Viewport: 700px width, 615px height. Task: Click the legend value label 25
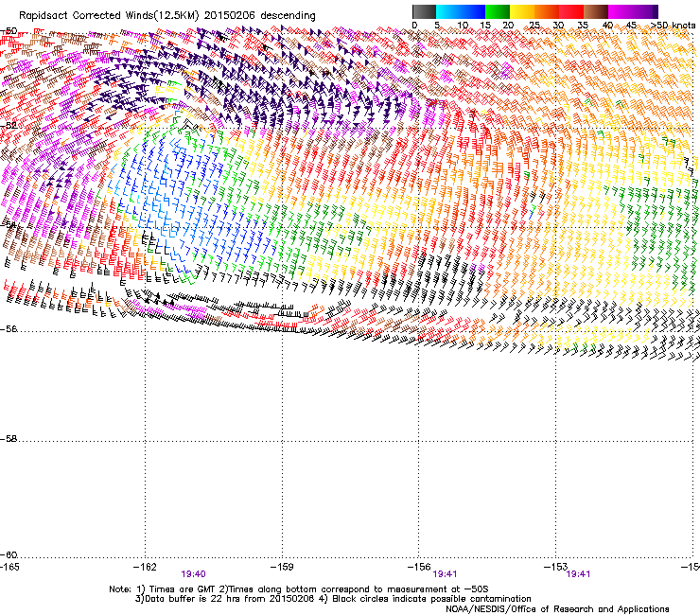point(534,26)
